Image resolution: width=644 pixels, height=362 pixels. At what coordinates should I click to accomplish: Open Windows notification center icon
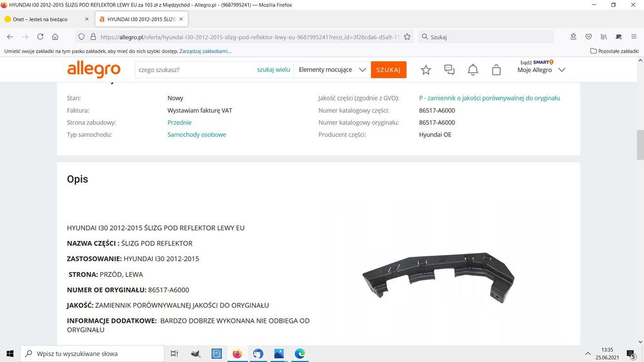(x=631, y=354)
